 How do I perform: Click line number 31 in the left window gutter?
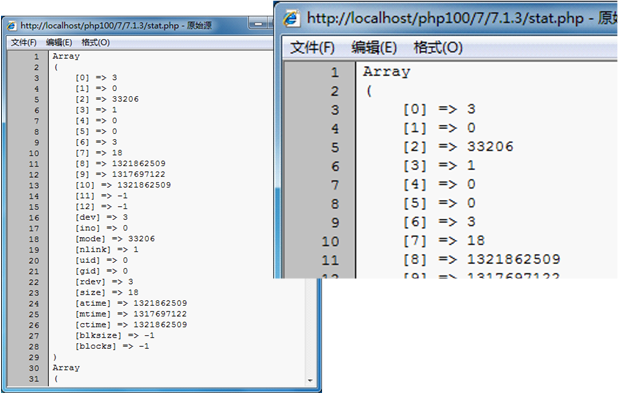point(34,379)
